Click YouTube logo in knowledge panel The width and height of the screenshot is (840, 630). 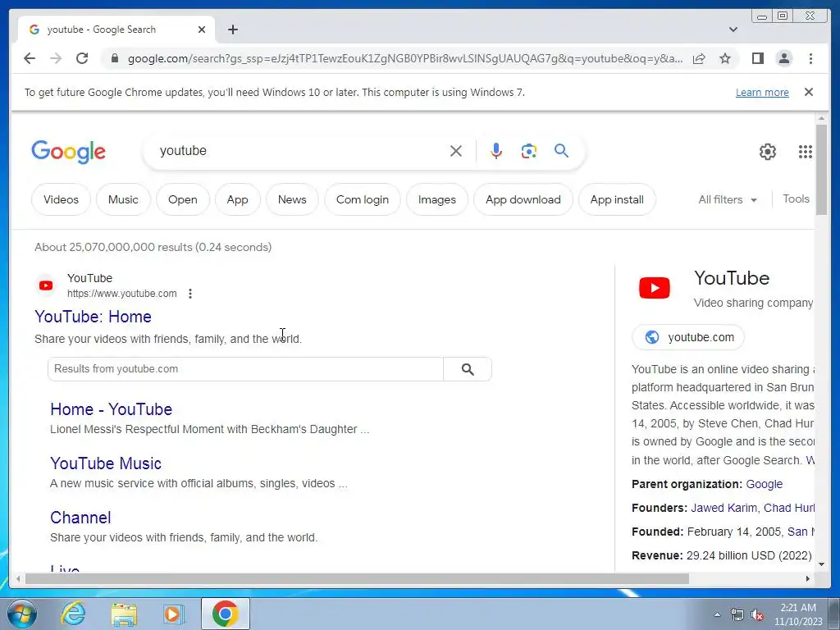point(654,288)
